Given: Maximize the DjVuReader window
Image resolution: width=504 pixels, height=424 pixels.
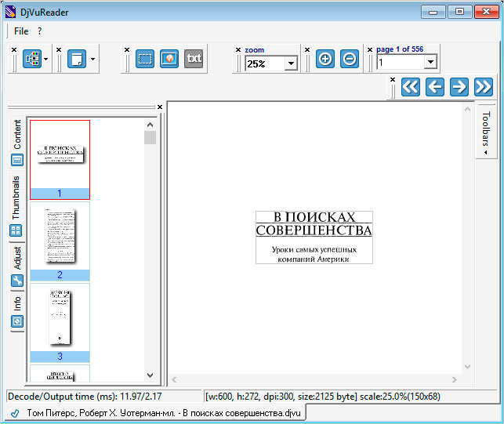Looking at the screenshot, I should 459,12.
